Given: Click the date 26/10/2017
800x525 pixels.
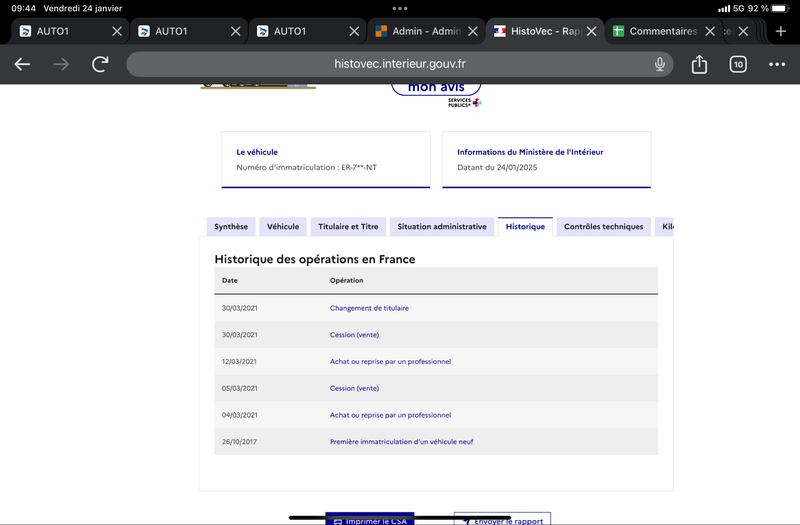Looking at the screenshot, I should point(239,442).
